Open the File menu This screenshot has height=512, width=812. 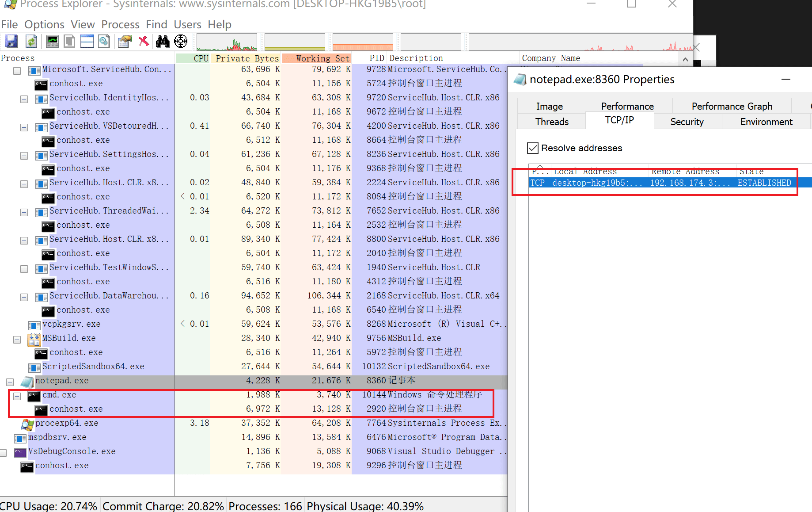[x=9, y=24]
